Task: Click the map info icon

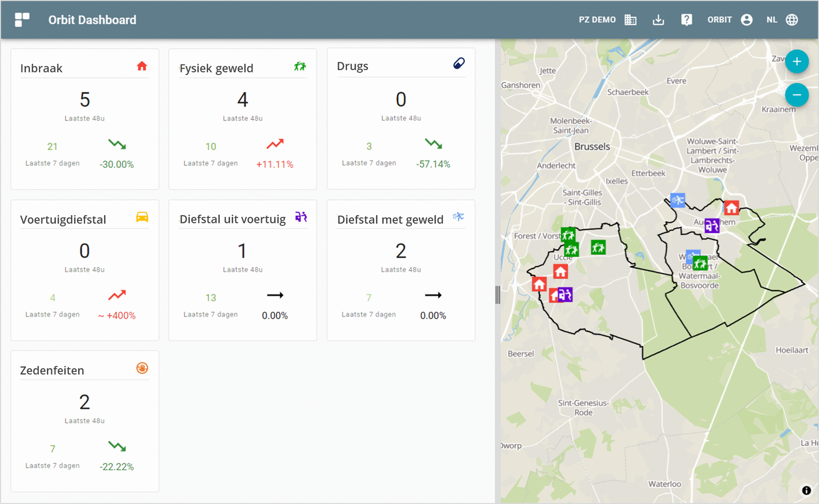Action: pos(806,490)
